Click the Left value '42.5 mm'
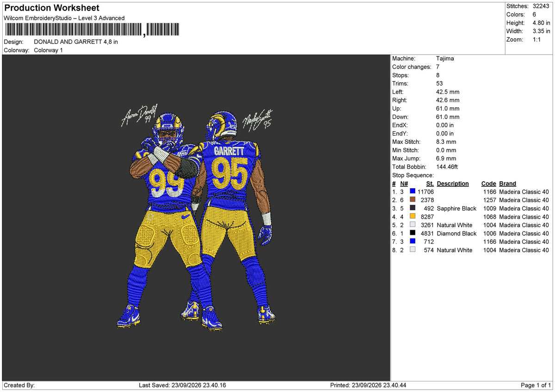555x392 pixels. click(448, 92)
